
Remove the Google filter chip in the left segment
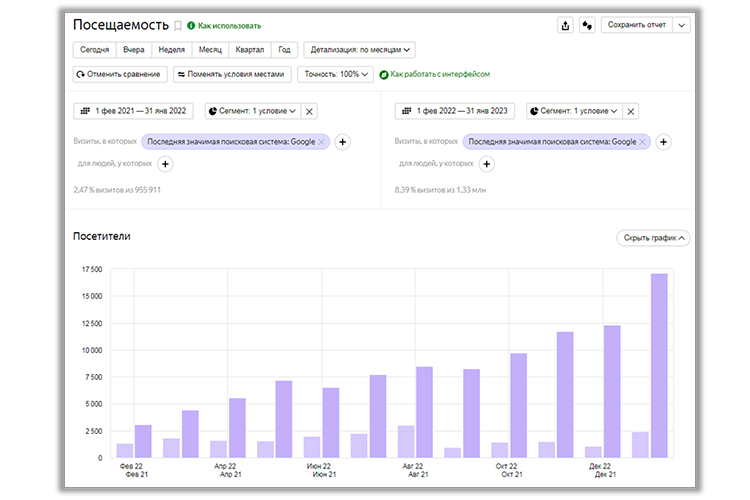(x=321, y=142)
